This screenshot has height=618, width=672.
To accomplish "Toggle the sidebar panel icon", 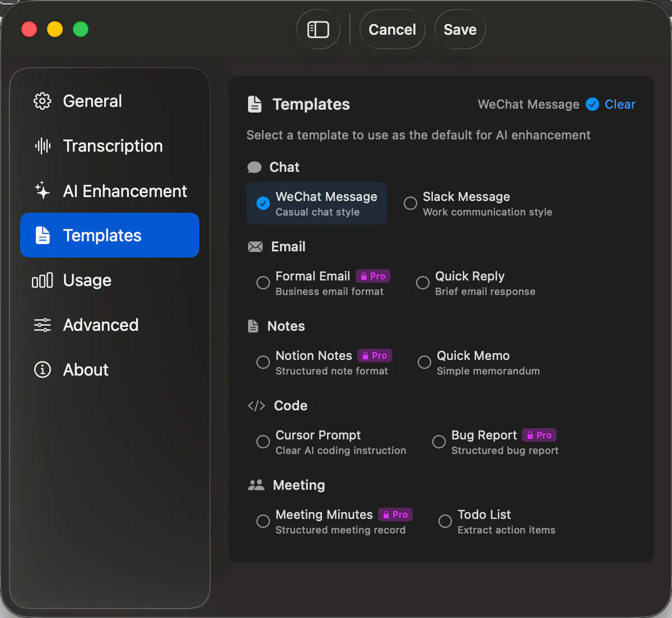I will (x=318, y=29).
